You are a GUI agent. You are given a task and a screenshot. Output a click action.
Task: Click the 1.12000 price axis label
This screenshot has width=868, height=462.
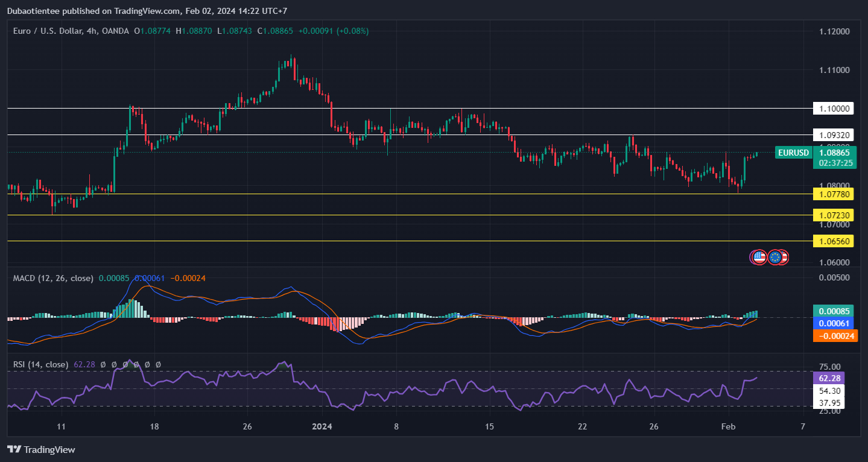pos(834,31)
